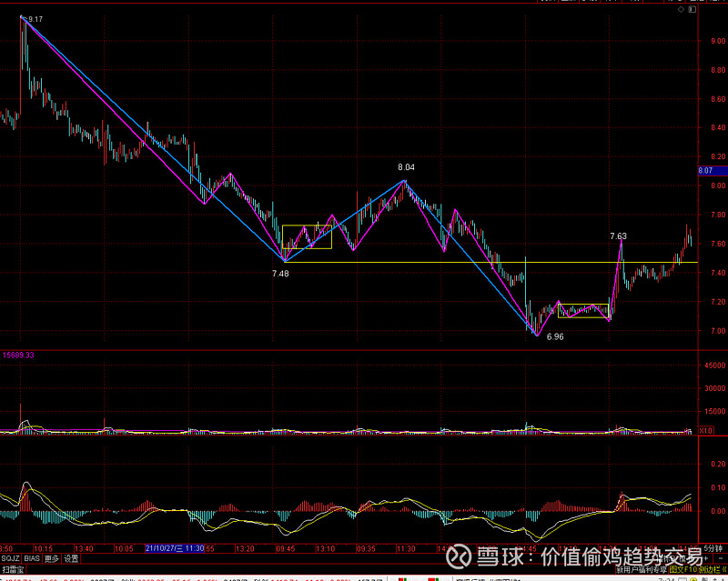This screenshot has height=581, width=728.
Task: Click the 10:05 time axis label
Action: pyautogui.click(x=124, y=548)
